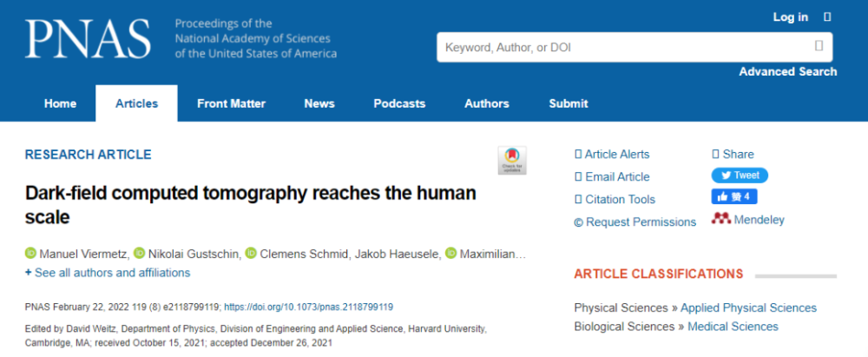
Task: Click the Facebook like button
Action: [734, 197]
